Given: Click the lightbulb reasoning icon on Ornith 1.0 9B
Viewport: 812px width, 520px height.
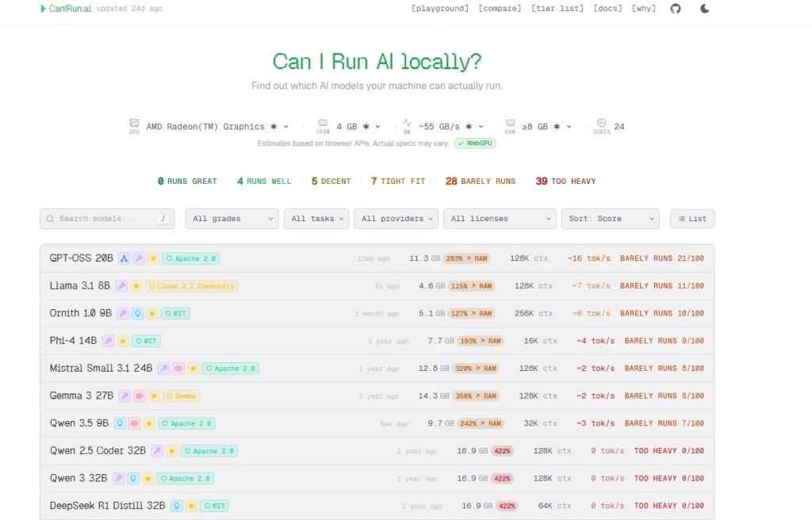Looking at the screenshot, I should click(x=137, y=313).
